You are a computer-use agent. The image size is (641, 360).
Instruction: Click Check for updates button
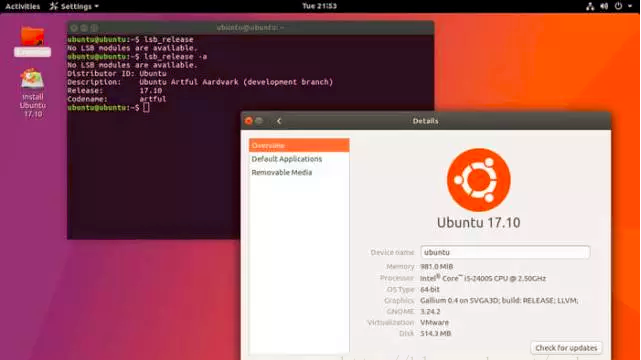pos(566,348)
